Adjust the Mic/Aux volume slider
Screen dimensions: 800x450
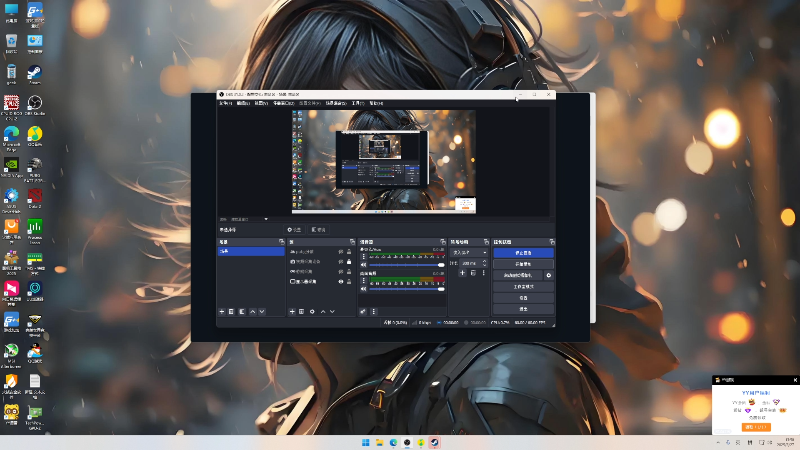pos(407,265)
